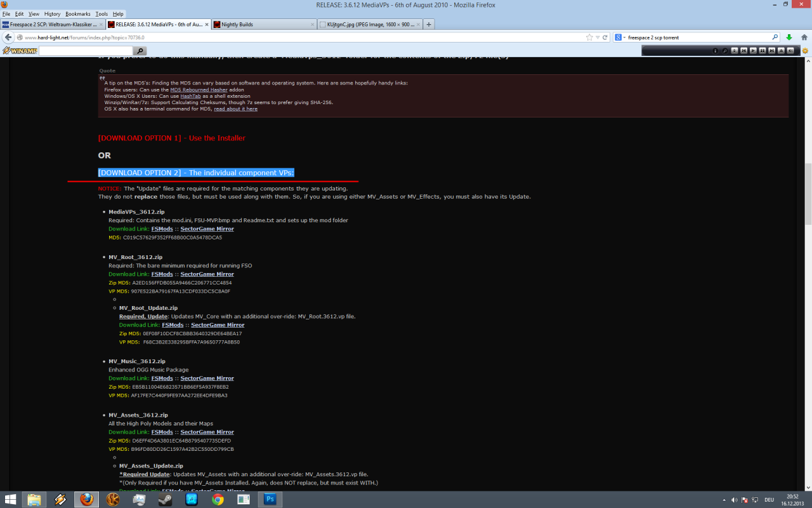Viewport: 812px width, 508px height.
Task: Click FSMods link under MediaVPs_3612.zip
Action: (162, 229)
